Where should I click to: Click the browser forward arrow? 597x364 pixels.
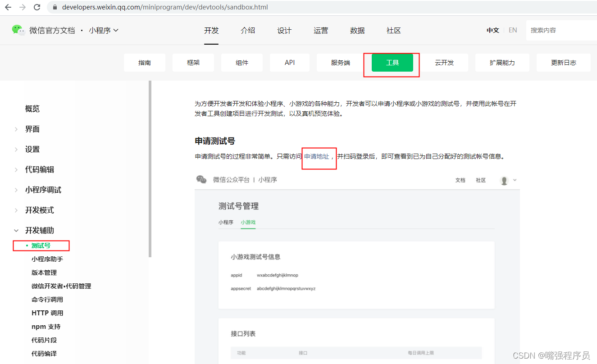click(23, 7)
